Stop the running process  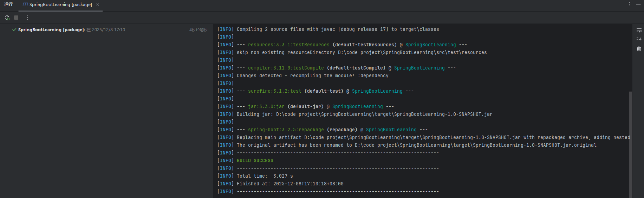(x=16, y=18)
